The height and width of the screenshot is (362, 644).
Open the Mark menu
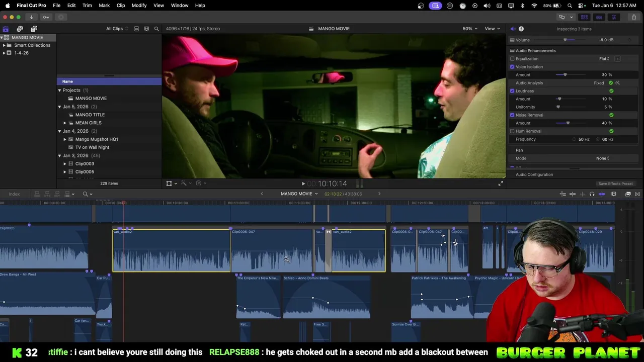[x=104, y=5]
